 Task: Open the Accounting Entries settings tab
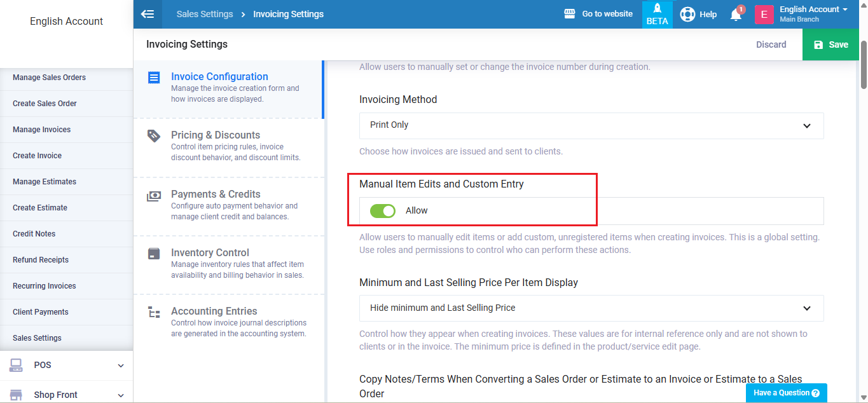click(214, 311)
